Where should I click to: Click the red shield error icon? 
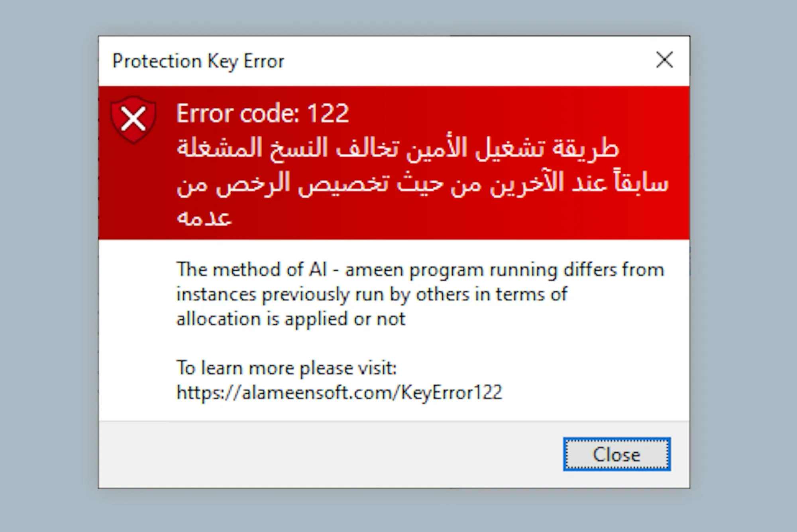(133, 120)
